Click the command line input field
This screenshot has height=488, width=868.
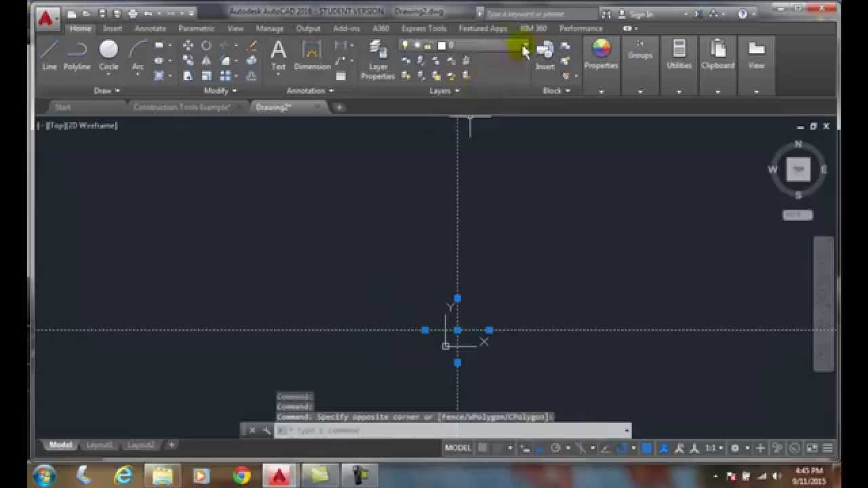point(452,430)
